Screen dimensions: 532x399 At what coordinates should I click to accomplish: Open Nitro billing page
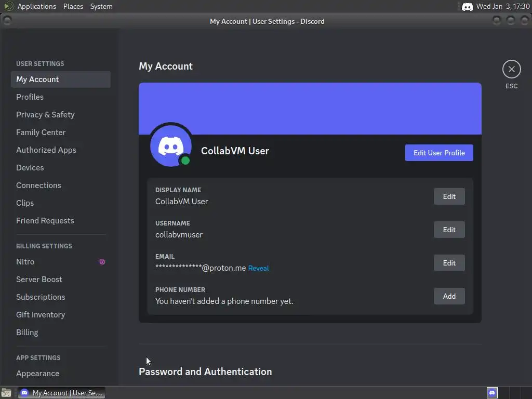(x=61, y=262)
